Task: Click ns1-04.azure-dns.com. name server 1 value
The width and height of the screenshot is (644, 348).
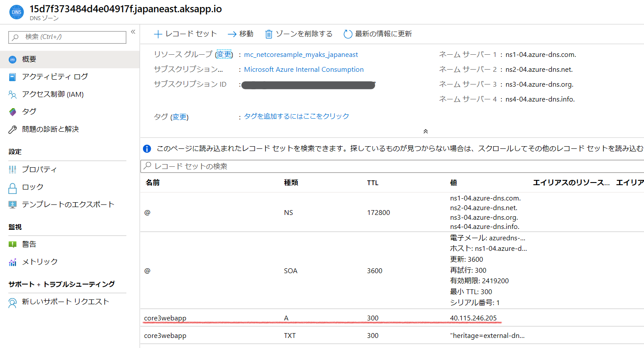Action: 541,55
